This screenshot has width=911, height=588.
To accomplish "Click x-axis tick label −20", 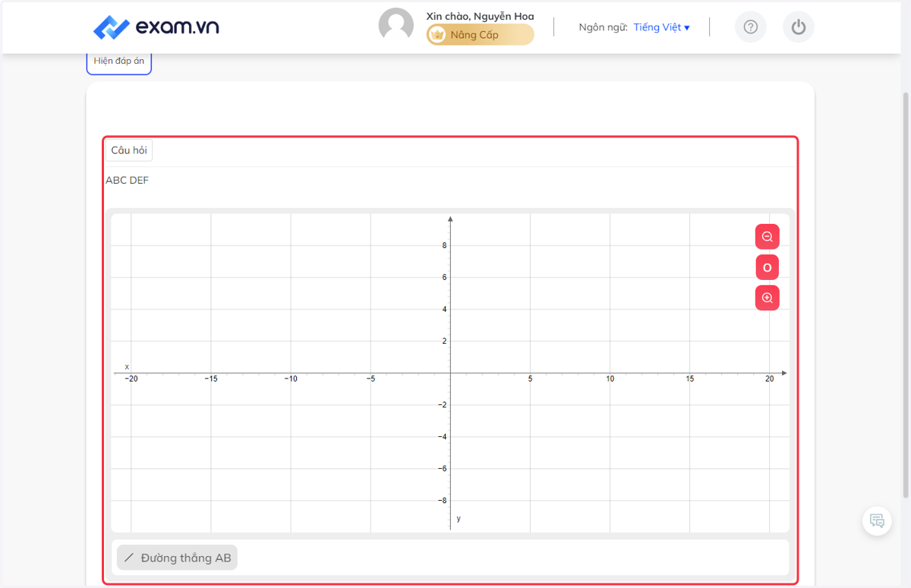I will coord(131,379).
